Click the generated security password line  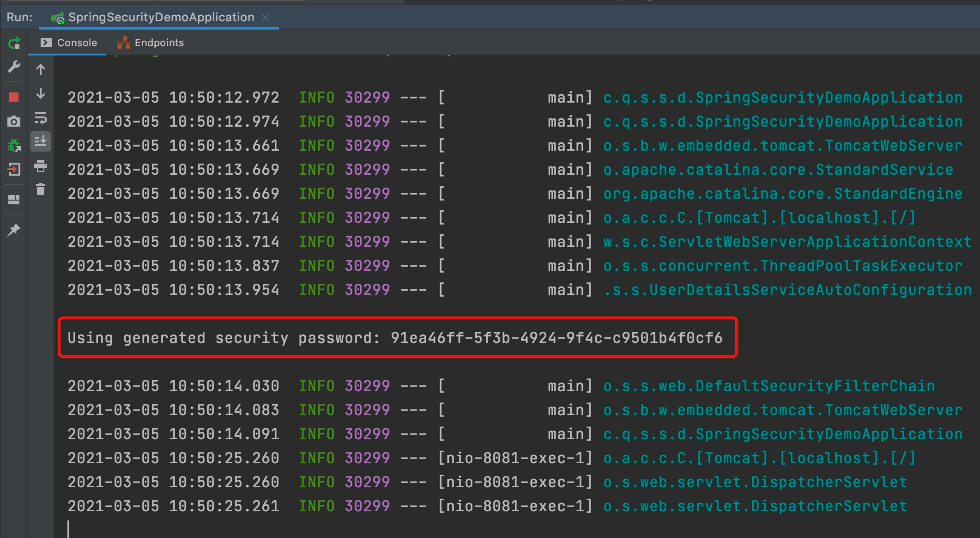395,338
